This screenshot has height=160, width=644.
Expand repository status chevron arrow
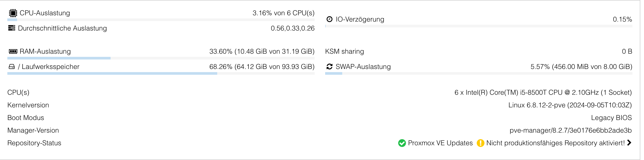pyautogui.click(x=629, y=143)
